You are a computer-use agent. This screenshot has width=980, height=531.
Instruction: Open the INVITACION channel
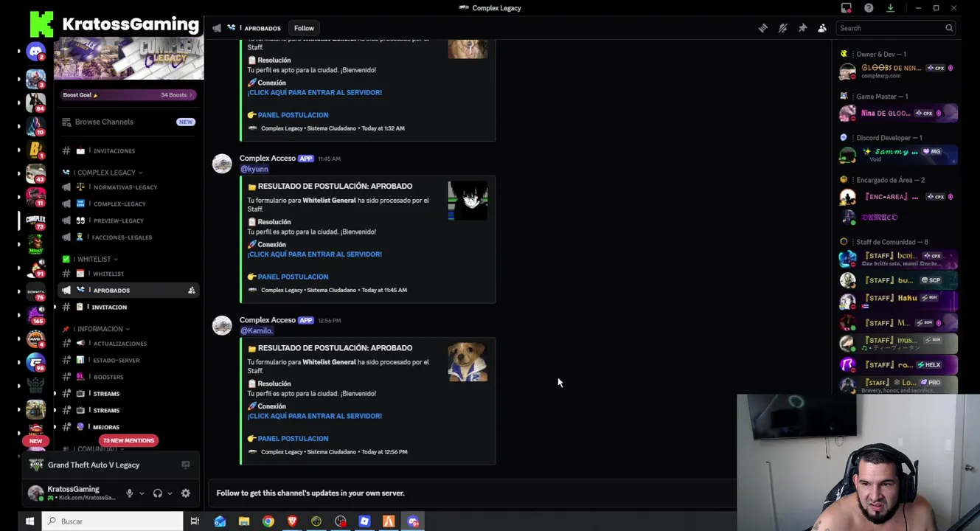[x=128, y=307]
